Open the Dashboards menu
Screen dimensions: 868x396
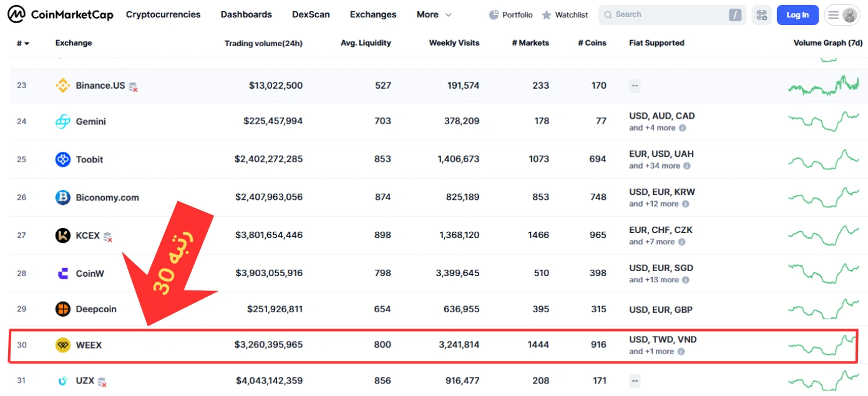coord(246,14)
